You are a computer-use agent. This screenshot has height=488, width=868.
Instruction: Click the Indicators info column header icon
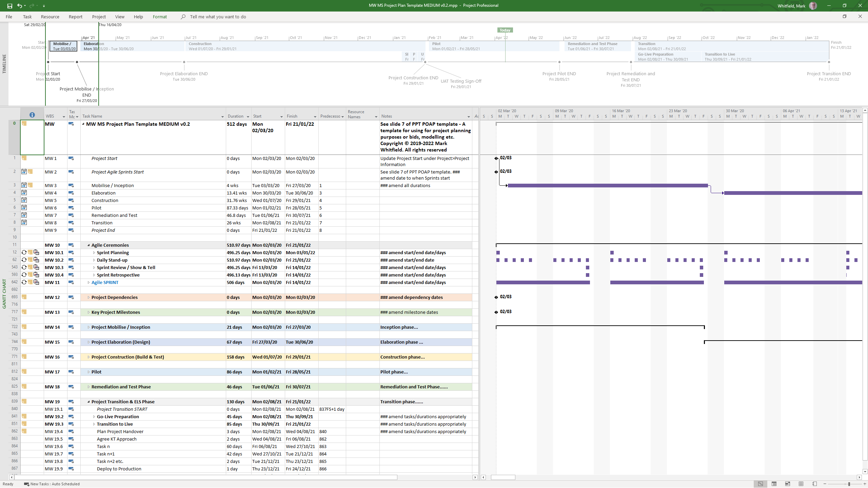(32, 115)
